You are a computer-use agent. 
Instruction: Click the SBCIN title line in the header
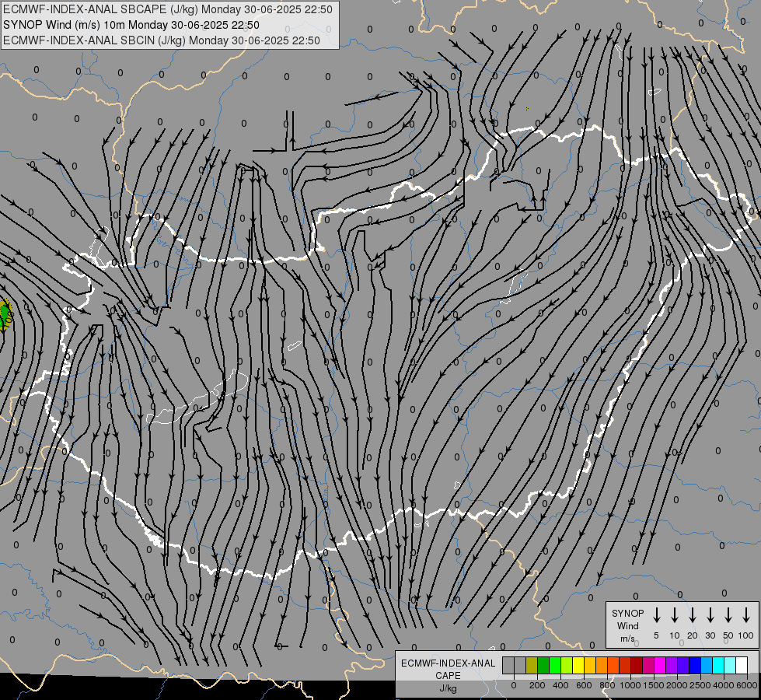[x=162, y=40]
